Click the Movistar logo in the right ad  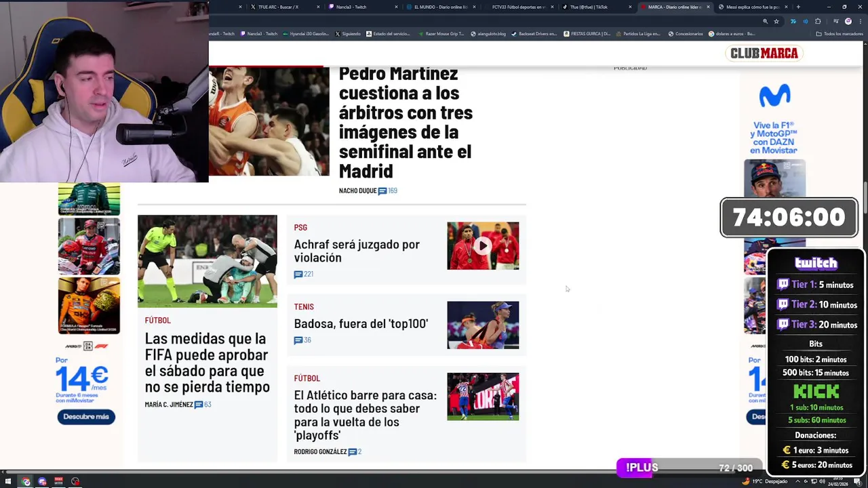tap(774, 96)
